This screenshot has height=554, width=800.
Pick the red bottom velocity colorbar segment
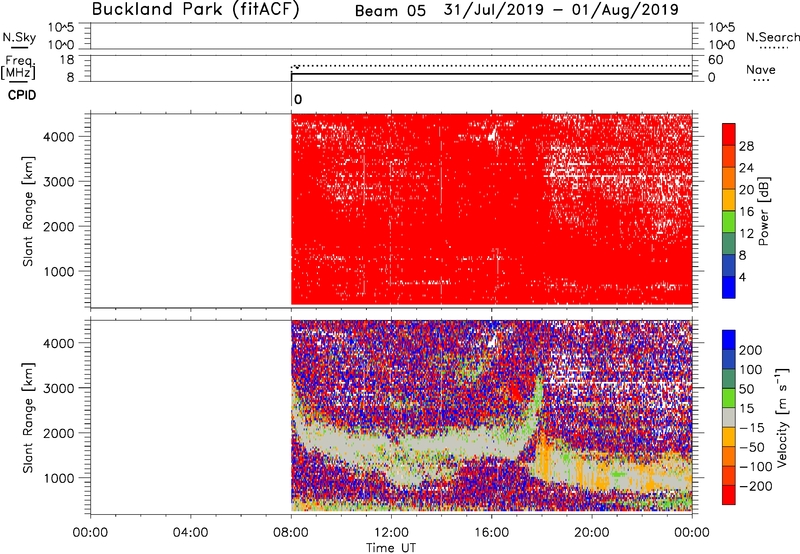pyautogui.click(x=729, y=495)
